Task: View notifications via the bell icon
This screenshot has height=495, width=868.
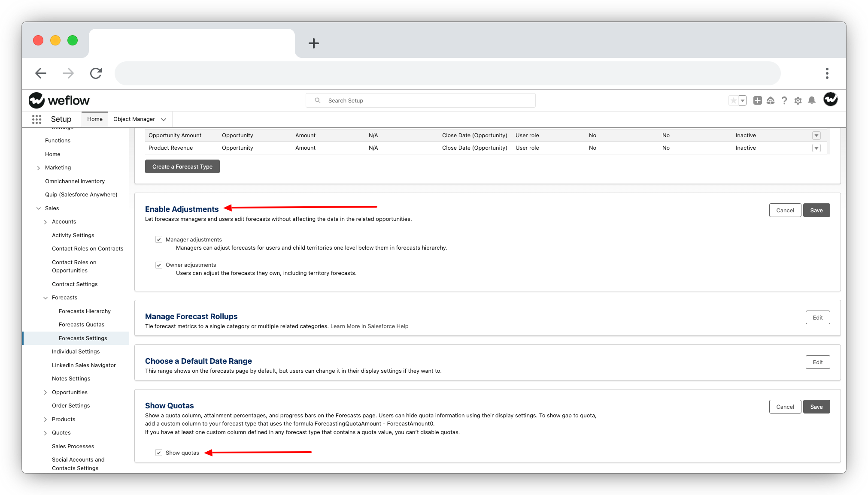Action: coord(811,100)
